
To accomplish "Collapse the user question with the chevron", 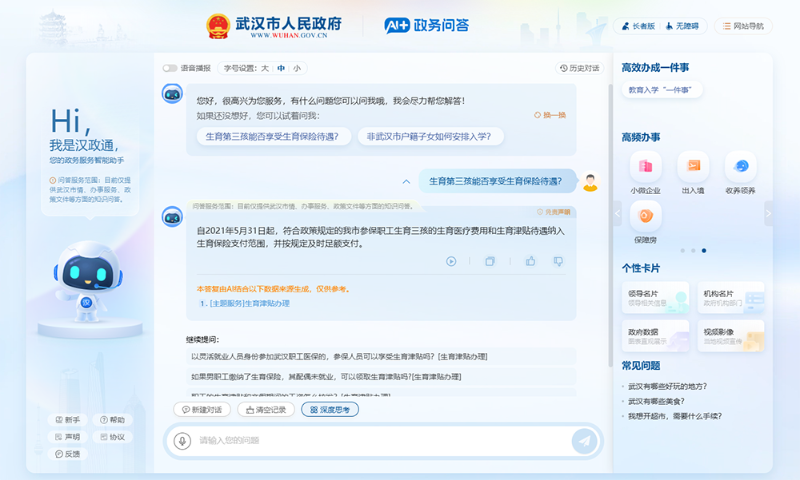I will (406, 182).
